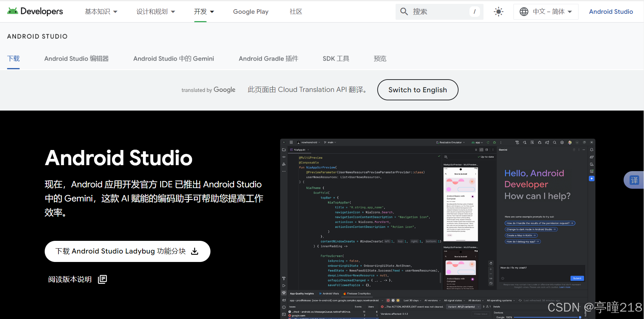Click the light-theme phone preview thumbnail
The width and height of the screenshot is (644, 319).
click(x=461, y=204)
